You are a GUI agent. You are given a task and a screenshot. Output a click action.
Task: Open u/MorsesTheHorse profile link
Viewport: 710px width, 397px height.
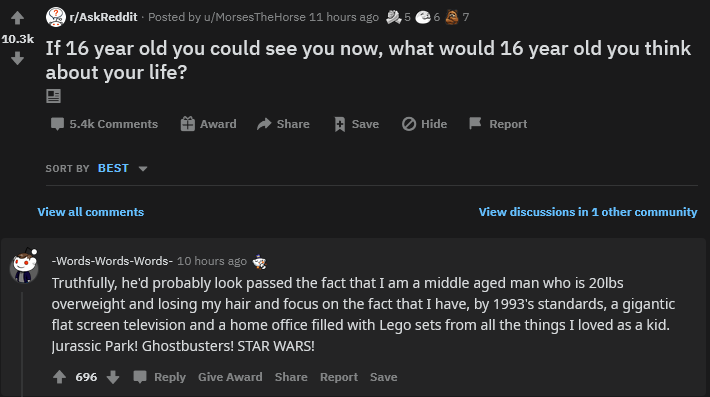254,17
